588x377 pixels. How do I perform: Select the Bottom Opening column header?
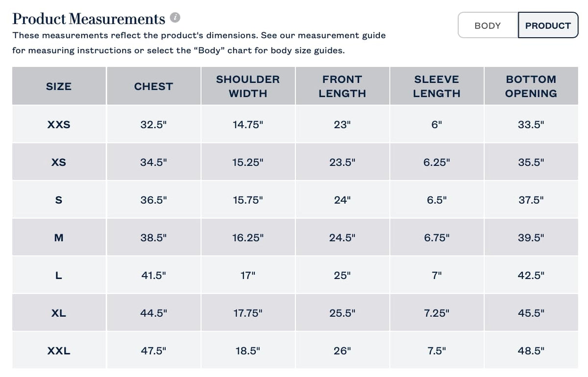coord(531,86)
